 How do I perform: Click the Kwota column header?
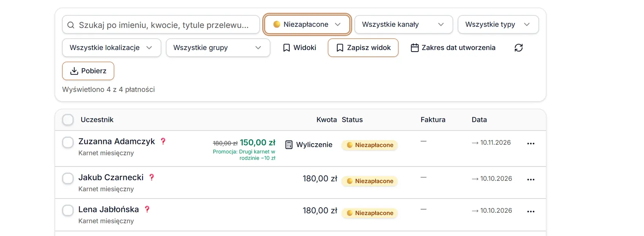coord(327,120)
